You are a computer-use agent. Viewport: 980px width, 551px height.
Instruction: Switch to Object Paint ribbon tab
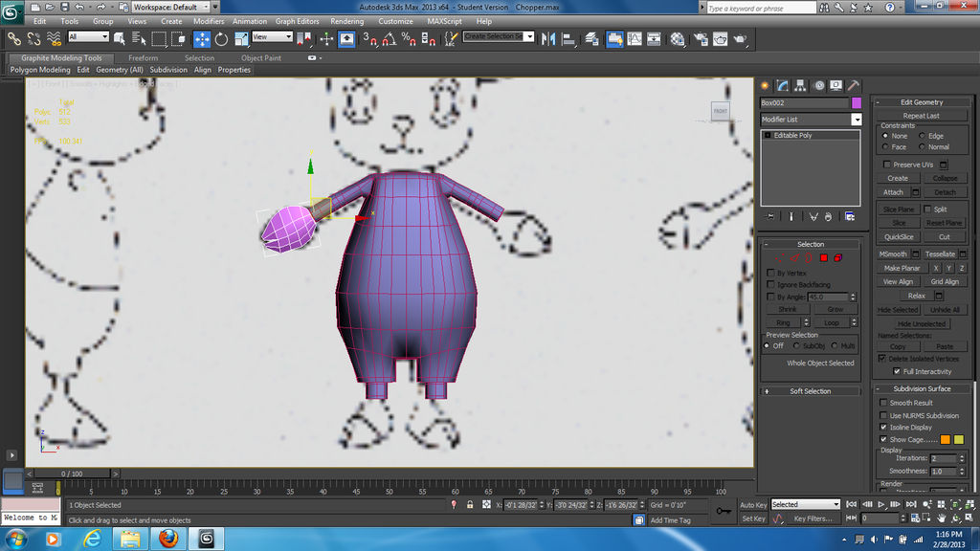pyautogui.click(x=261, y=58)
